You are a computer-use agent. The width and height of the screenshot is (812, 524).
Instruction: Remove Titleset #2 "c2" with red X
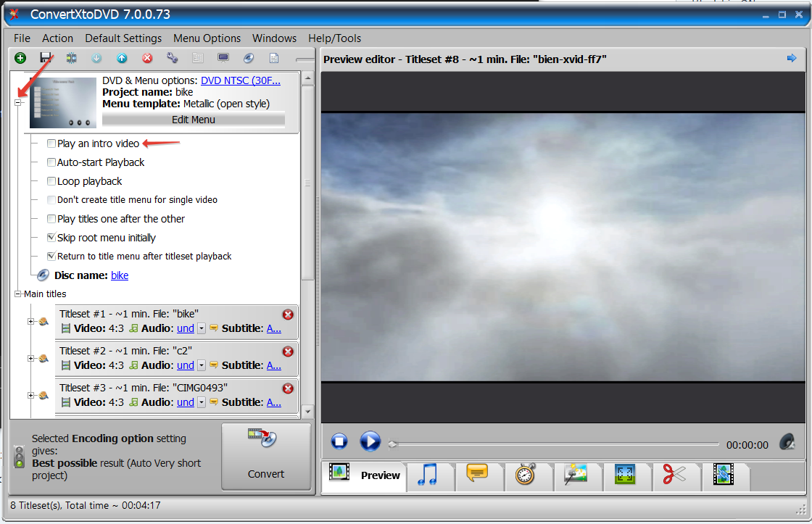pos(288,352)
